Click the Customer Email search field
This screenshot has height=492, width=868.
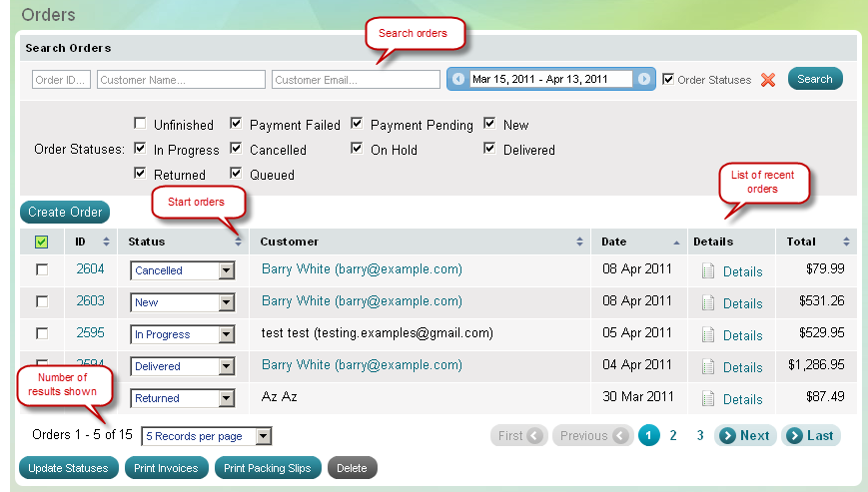(356, 80)
